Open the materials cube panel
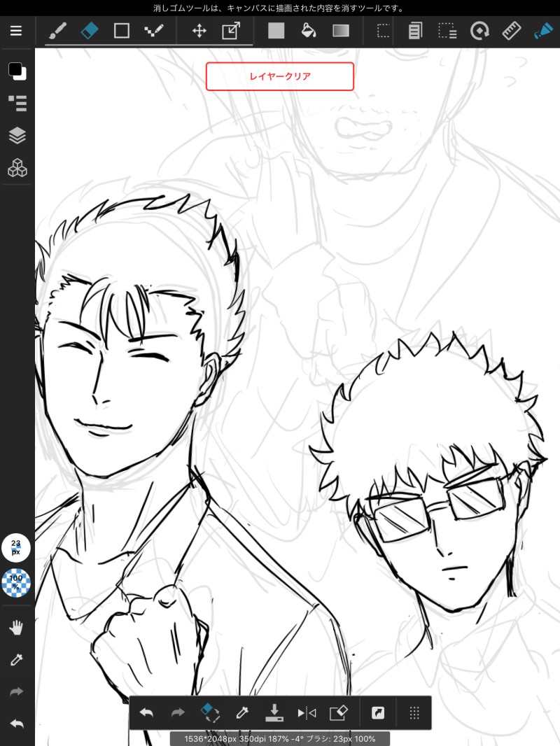 point(17,167)
